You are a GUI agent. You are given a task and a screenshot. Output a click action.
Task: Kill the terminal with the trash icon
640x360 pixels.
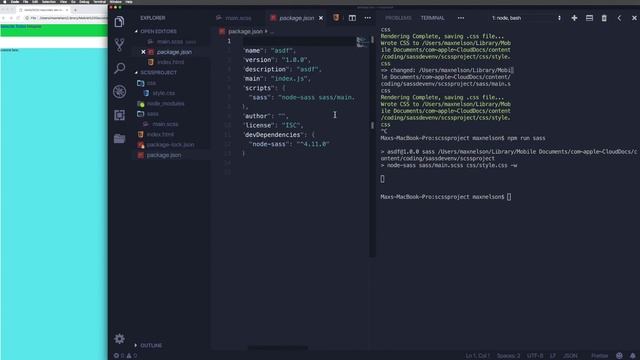click(604, 18)
